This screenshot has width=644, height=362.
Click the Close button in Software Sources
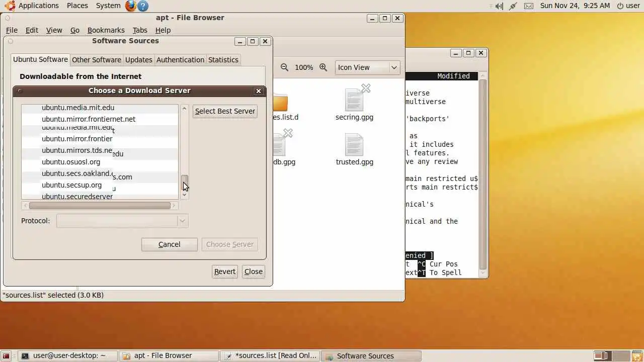254,271
